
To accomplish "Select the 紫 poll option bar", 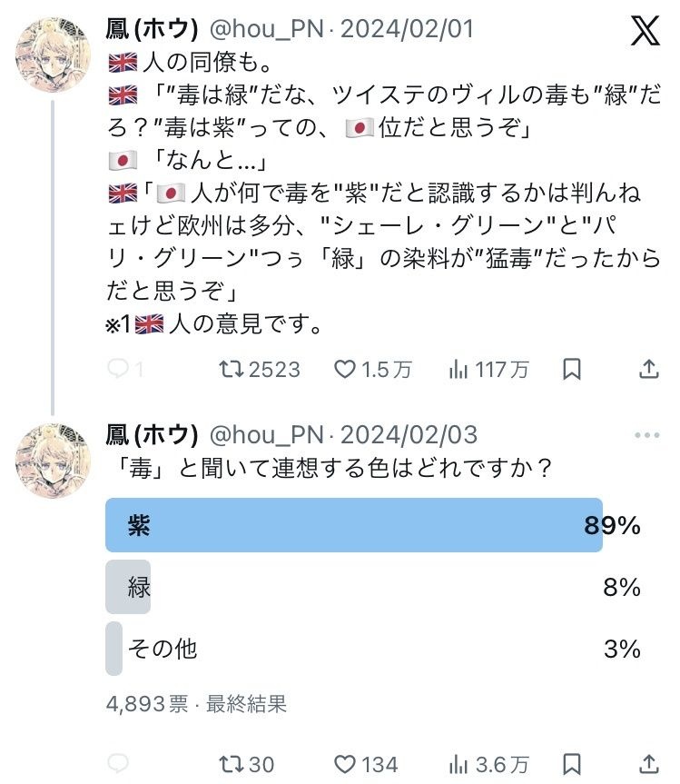I will pyautogui.click(x=354, y=525).
